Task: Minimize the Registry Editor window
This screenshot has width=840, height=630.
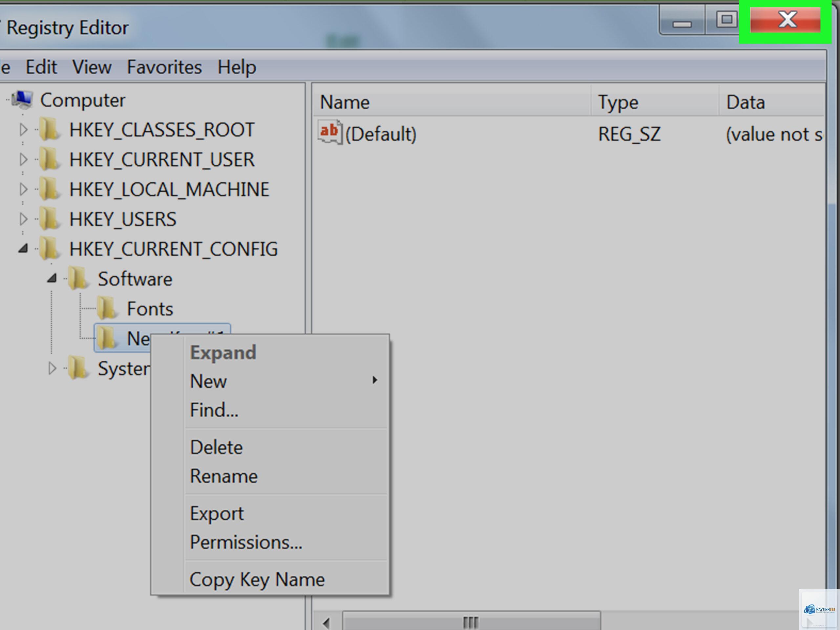Action: pyautogui.click(x=682, y=20)
